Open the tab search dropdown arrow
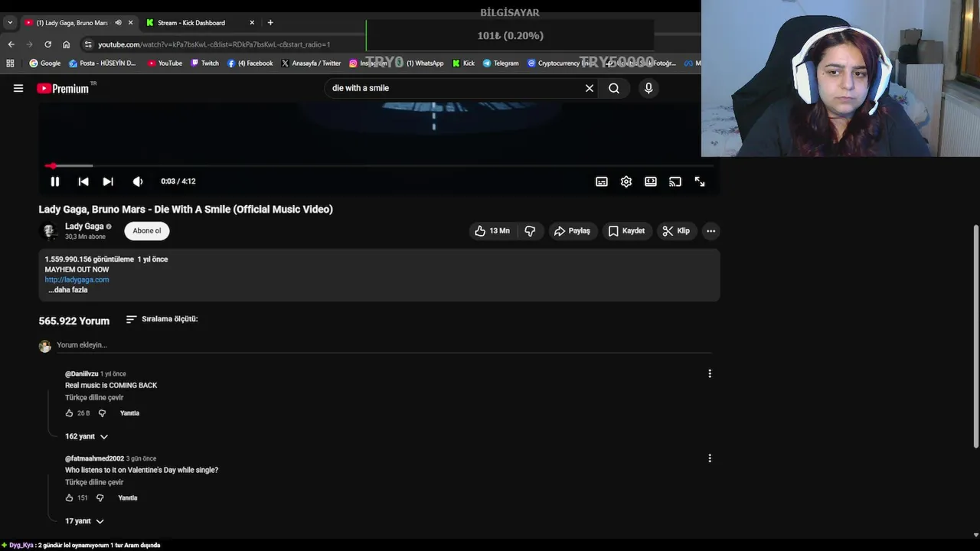 (10, 22)
